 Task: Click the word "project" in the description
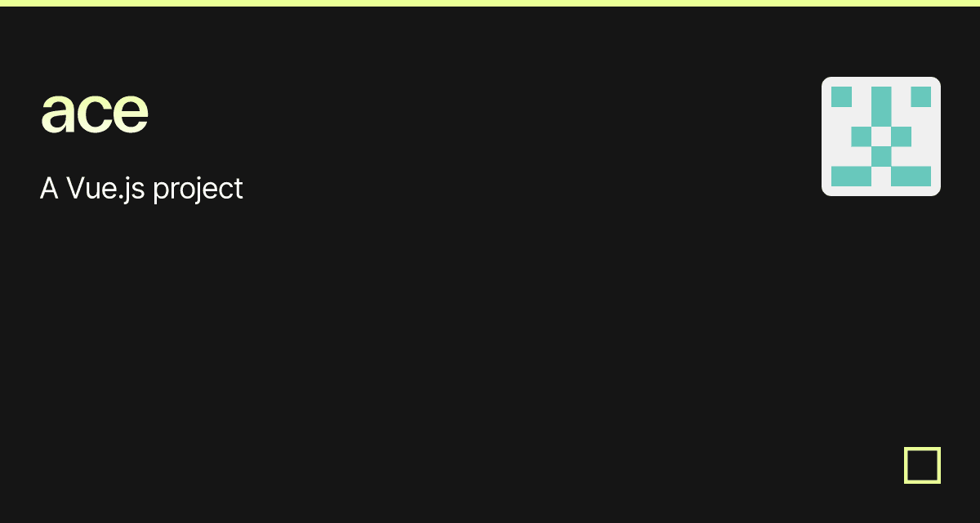(x=198, y=190)
